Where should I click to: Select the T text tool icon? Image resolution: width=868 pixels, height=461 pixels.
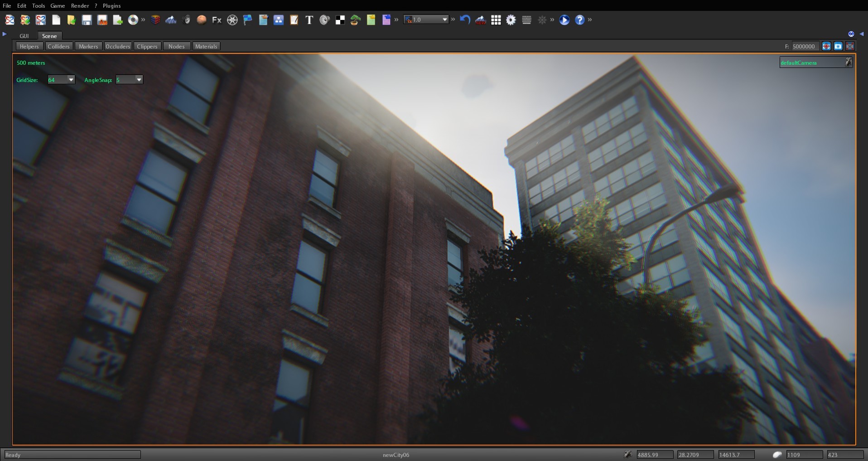(309, 20)
